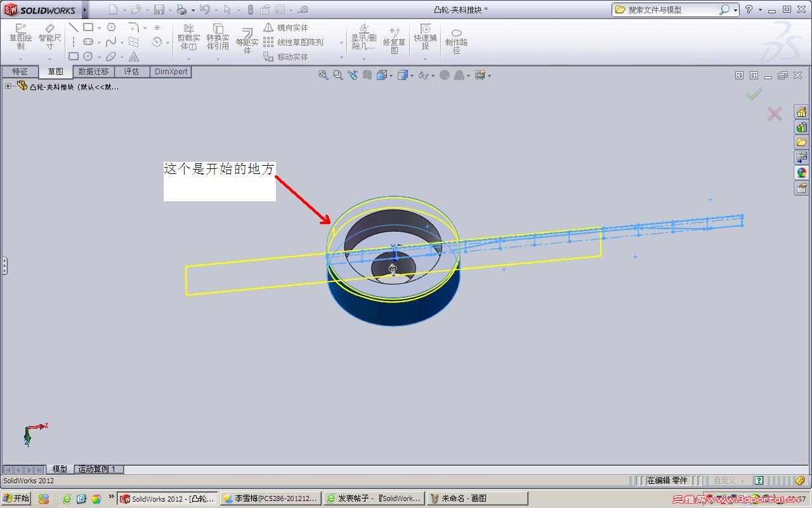Select the sketch Text tool
Viewport: 812px width, 508px height.
(133, 57)
